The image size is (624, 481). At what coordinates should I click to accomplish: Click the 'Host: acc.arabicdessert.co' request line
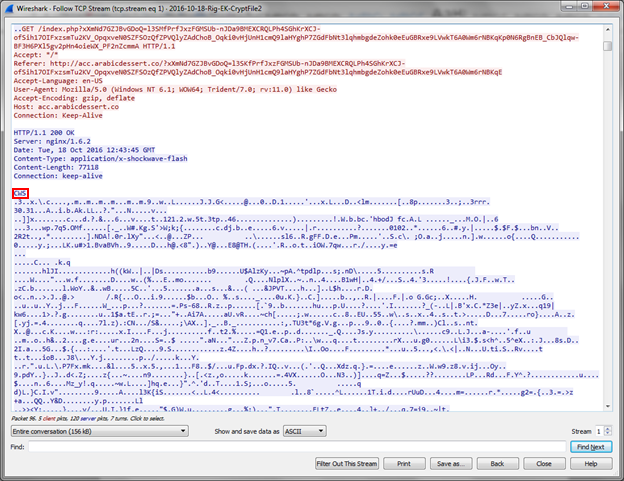coord(60,107)
